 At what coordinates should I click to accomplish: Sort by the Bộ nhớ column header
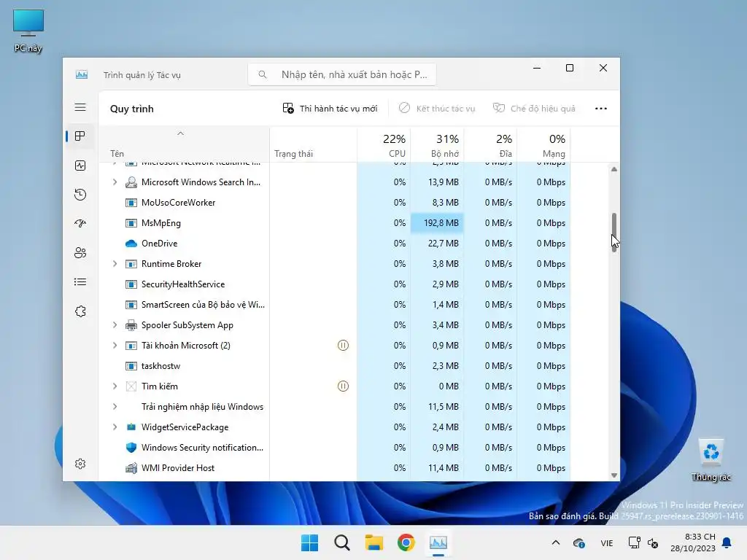[x=437, y=144]
